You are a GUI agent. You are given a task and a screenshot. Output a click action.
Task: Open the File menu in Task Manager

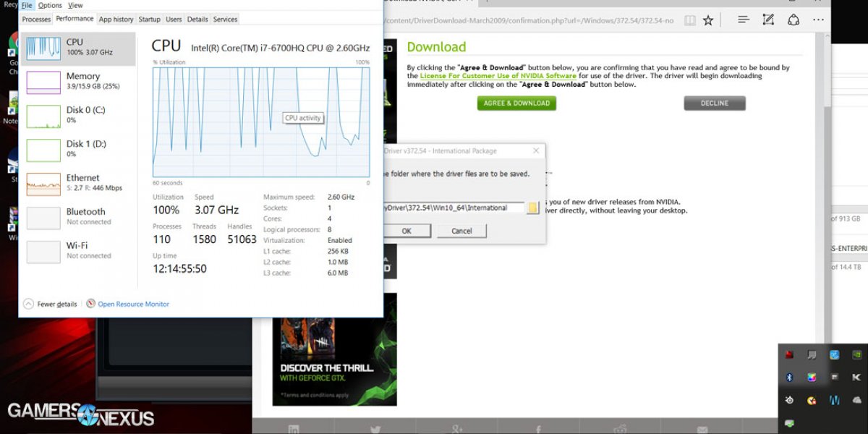coord(26,5)
